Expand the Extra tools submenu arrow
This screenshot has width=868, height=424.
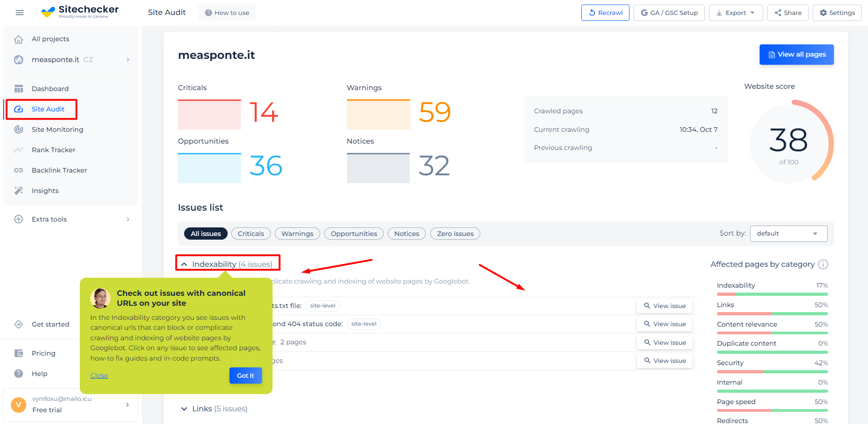[x=128, y=219]
